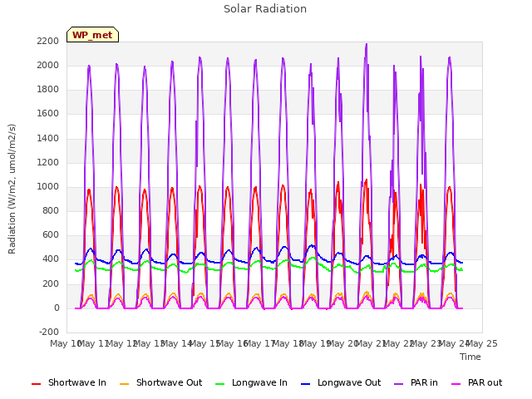Image resolution: width=532 pixels, height=399 pixels.
Task: Click the 1000 y-axis tick label
Action: click(x=48, y=186)
